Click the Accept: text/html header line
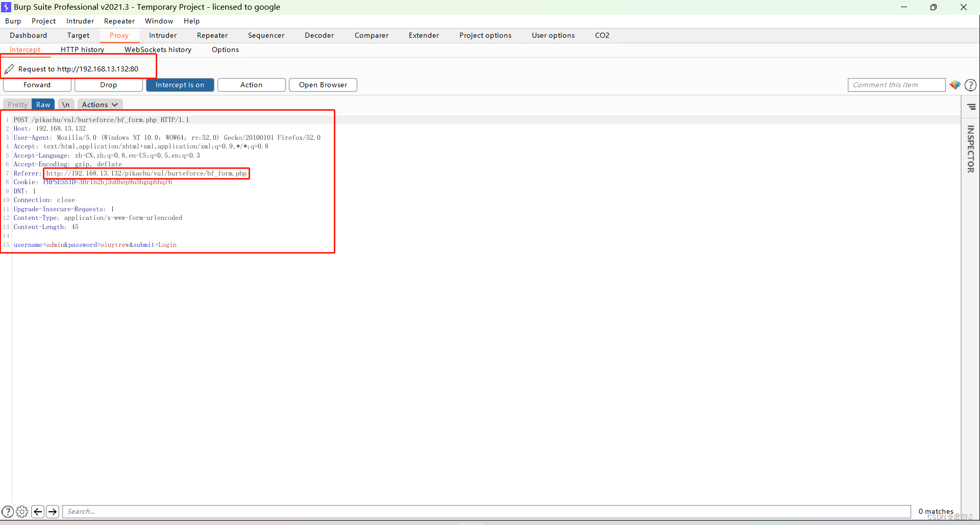 [141, 146]
